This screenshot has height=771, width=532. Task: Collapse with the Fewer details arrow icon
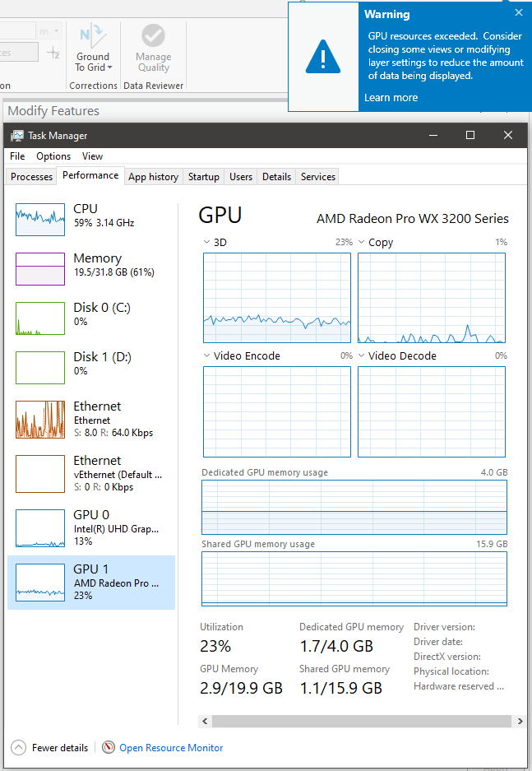click(18, 748)
